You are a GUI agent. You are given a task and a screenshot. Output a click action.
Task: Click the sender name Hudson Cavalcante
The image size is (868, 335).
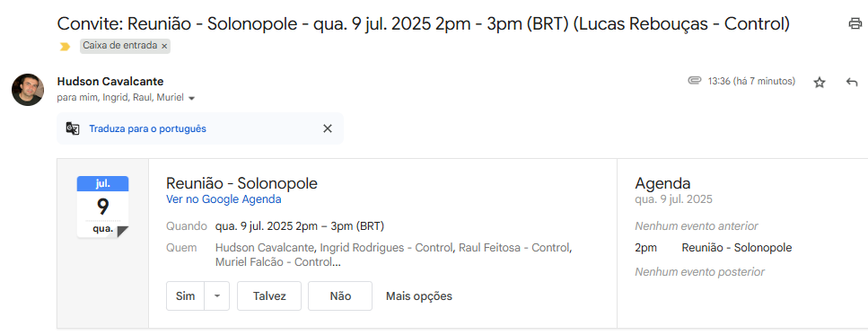point(110,82)
